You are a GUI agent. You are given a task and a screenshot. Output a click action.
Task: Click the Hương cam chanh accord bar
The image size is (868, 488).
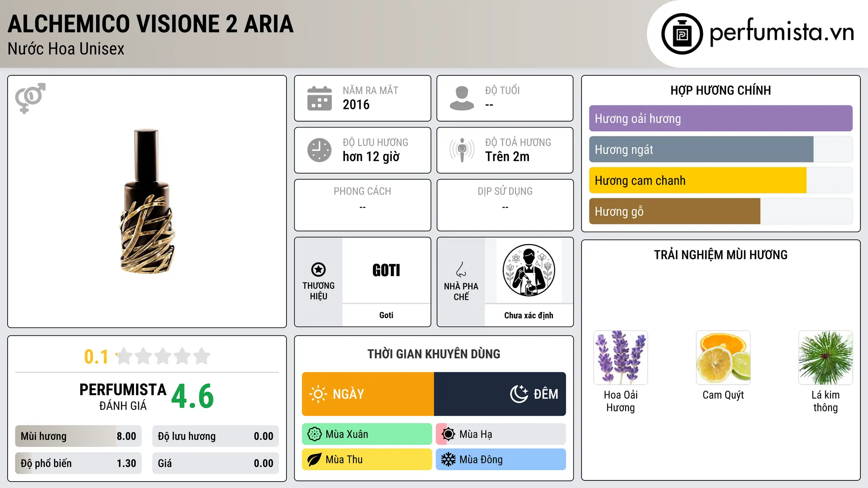pos(721,180)
